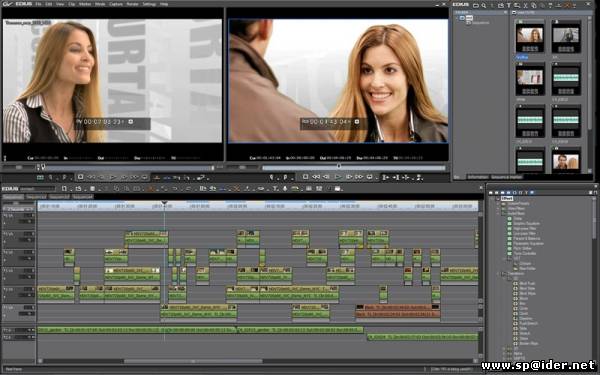Expand the 3D transitions folder
600x375 pixels.
pos(504,349)
